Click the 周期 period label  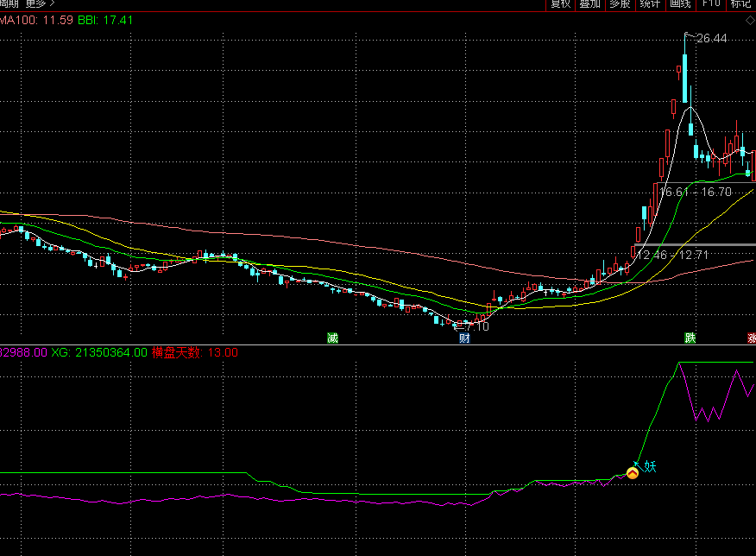(x=9, y=3)
